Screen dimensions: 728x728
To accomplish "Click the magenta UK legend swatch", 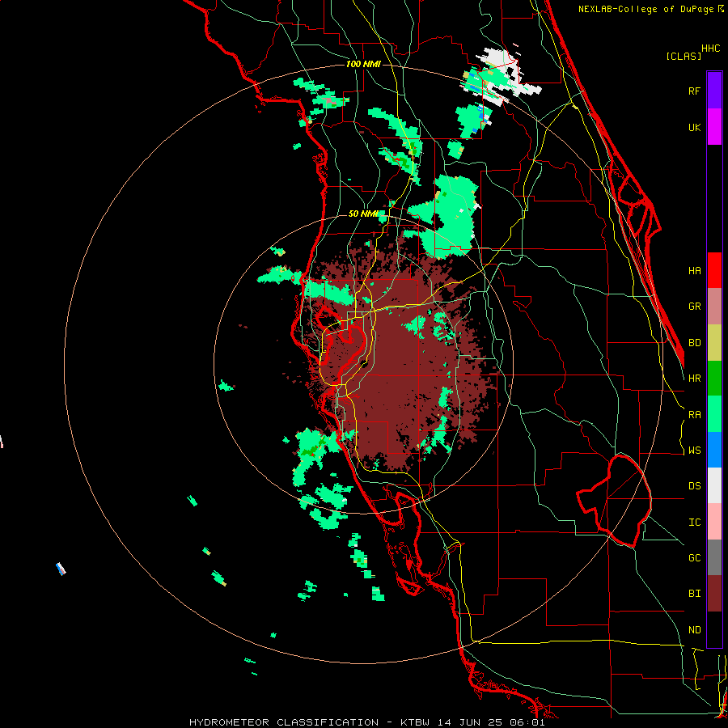I will [714, 127].
